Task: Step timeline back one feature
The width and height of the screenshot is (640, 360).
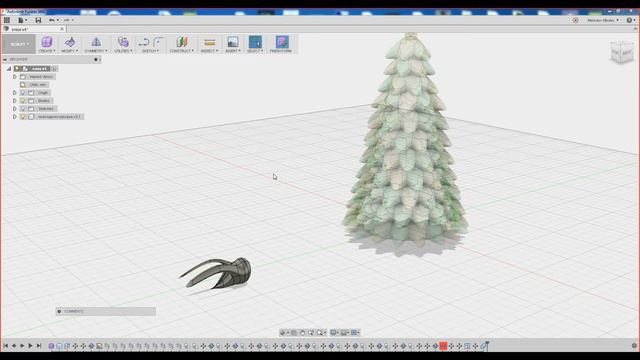Action: [14, 346]
